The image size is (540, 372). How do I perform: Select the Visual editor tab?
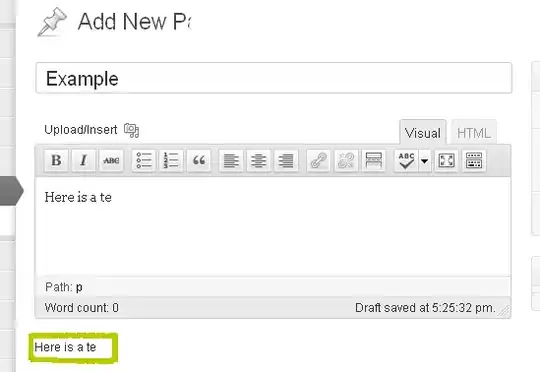coord(423,133)
